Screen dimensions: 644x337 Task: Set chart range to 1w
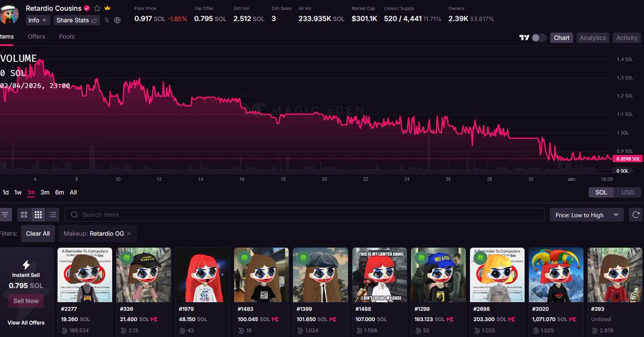pyautogui.click(x=18, y=193)
